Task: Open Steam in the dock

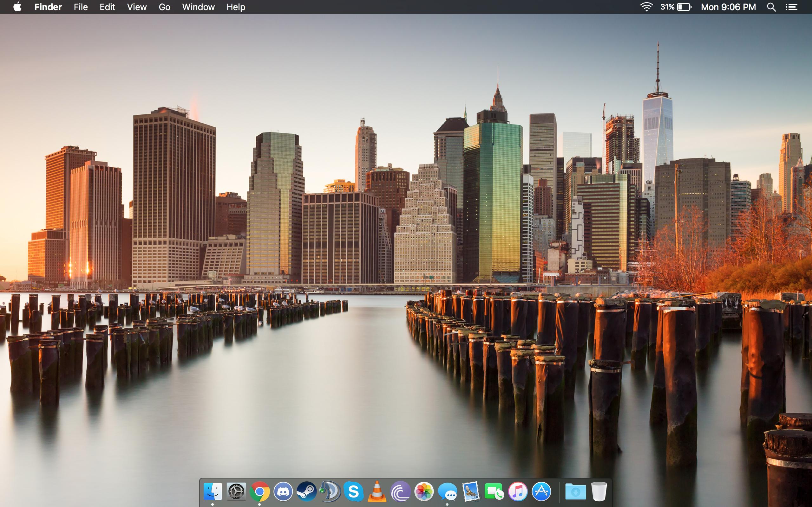Action: click(x=306, y=491)
